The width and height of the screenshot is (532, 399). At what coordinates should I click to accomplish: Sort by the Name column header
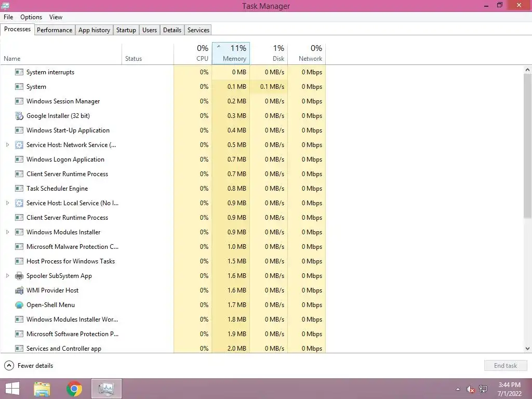61,54
